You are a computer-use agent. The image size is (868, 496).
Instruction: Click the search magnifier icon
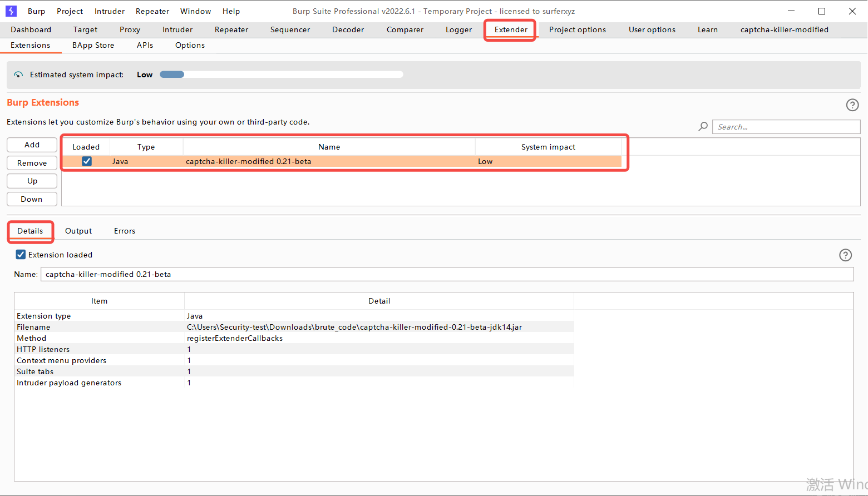pyautogui.click(x=703, y=127)
